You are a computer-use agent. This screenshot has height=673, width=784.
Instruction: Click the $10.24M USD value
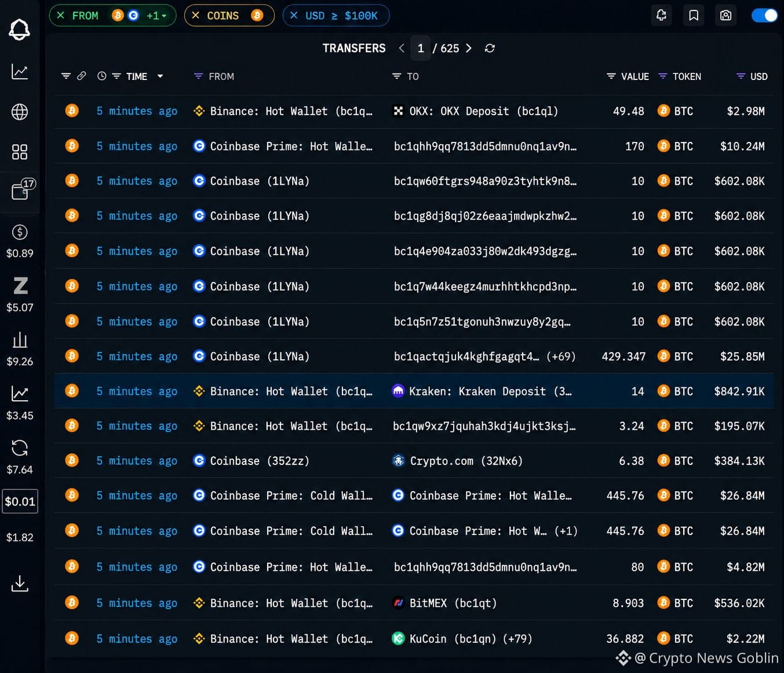point(742,146)
